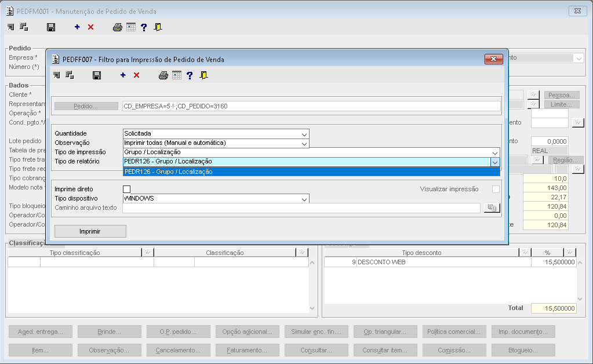
Task: Expand the Quantidade dropdown showing Solicitada
Action: pyautogui.click(x=304, y=134)
